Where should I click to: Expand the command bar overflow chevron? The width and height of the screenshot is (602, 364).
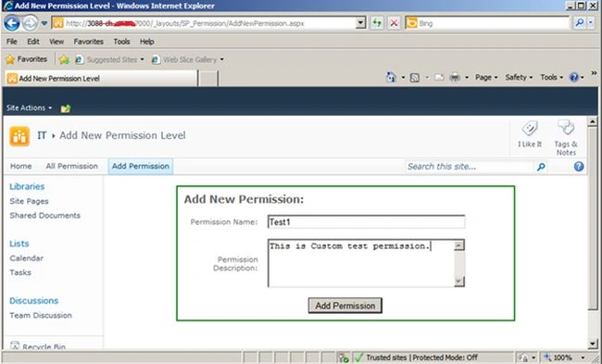(x=594, y=73)
